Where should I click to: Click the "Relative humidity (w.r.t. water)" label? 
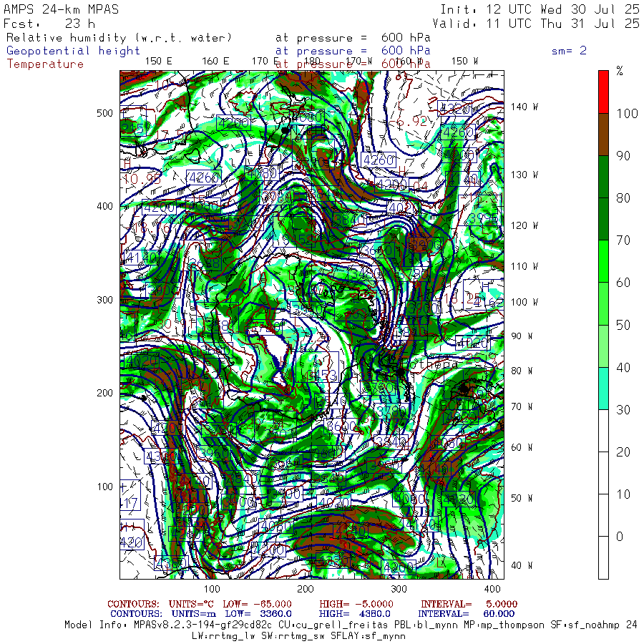click(119, 38)
